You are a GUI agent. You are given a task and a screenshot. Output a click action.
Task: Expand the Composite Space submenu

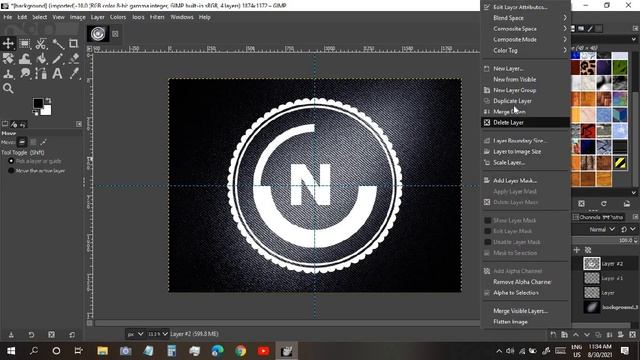[x=525, y=29]
